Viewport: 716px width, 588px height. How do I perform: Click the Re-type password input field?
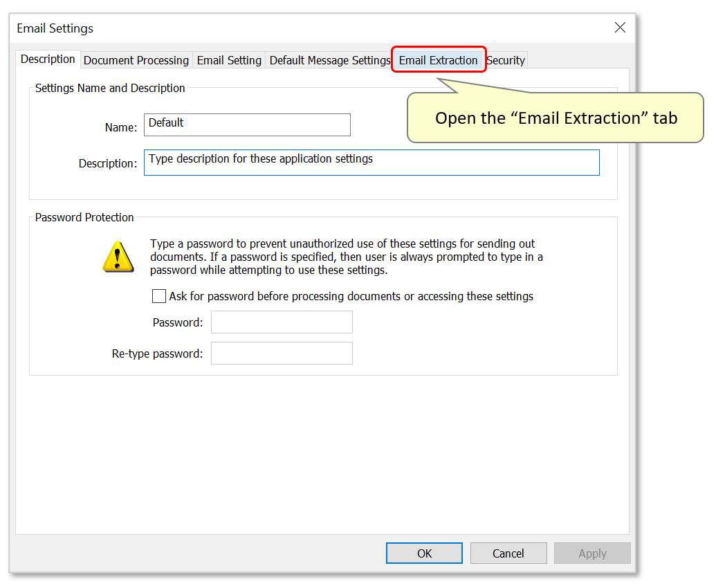point(282,353)
